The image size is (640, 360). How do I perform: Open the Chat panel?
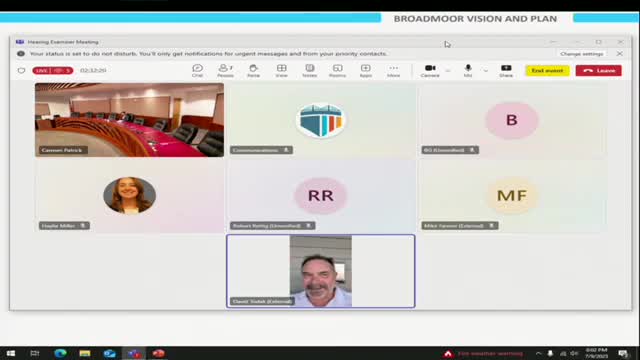click(x=198, y=71)
